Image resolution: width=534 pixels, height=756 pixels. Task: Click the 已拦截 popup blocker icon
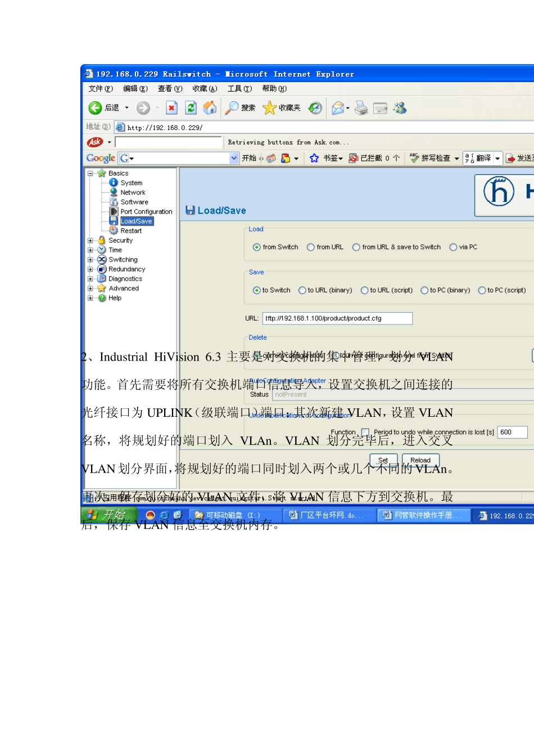coord(353,159)
